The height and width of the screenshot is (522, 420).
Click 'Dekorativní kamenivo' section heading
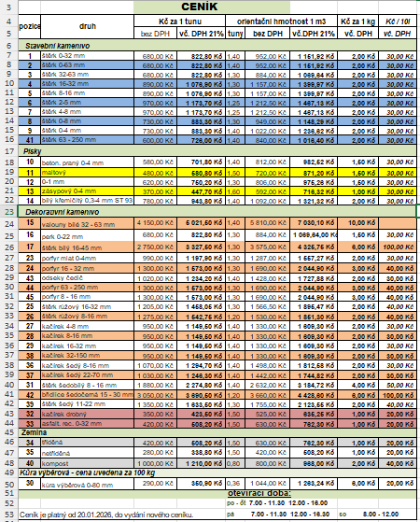217,212
